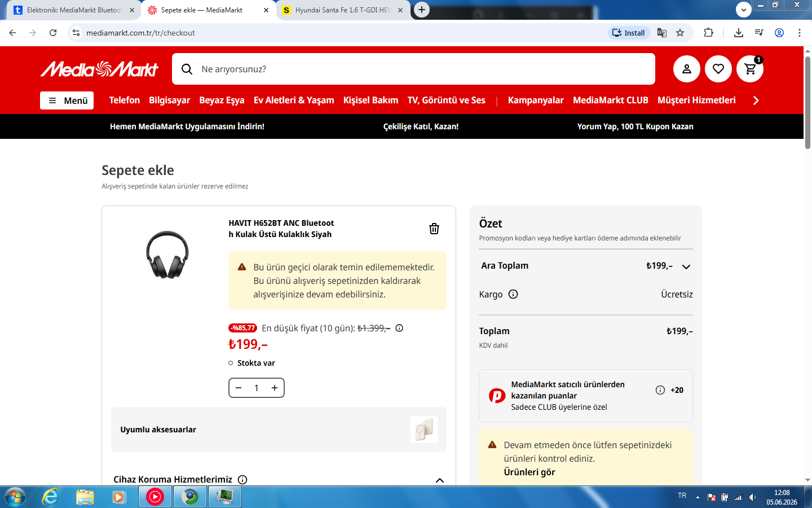The height and width of the screenshot is (508, 812).
Task: Show hidden system tray icons
Action: point(698,497)
